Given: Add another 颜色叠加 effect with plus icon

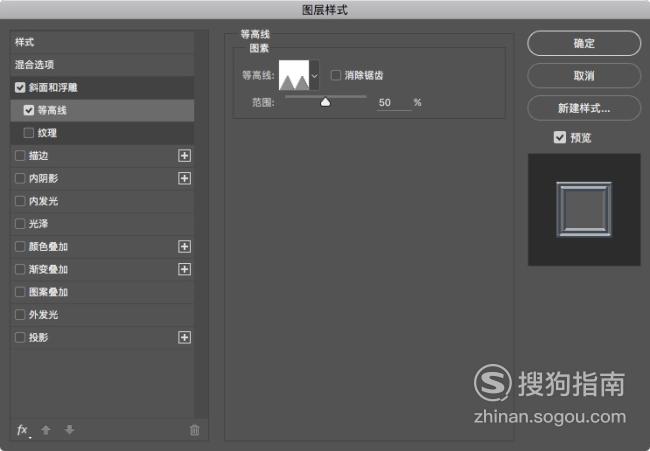Looking at the screenshot, I should pyautogui.click(x=184, y=247).
